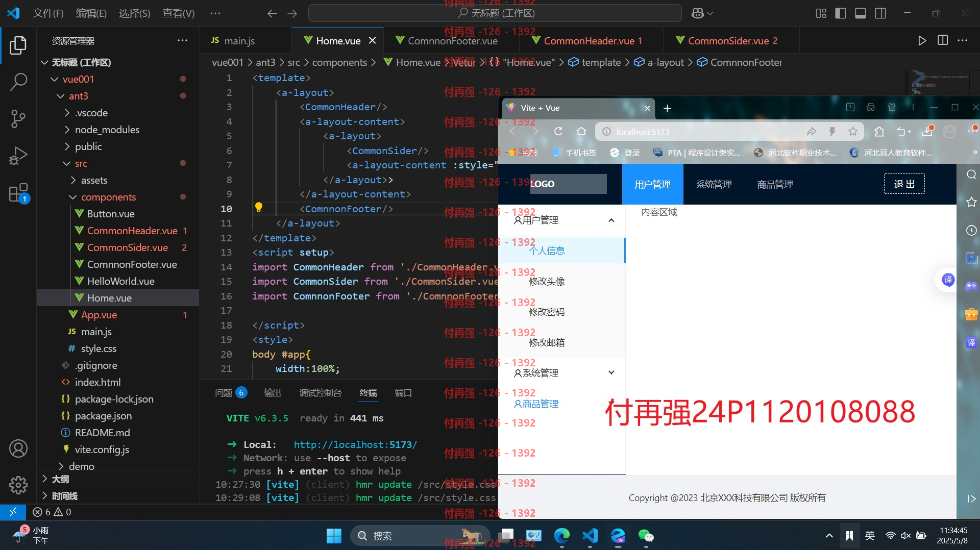Open the 编辑(E) menu

[x=91, y=13]
